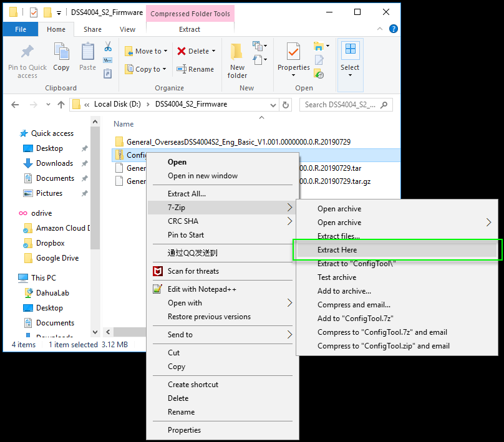Click the navigation pane scroll down arrow
Viewport: 504px width, 442px height.
point(95,332)
